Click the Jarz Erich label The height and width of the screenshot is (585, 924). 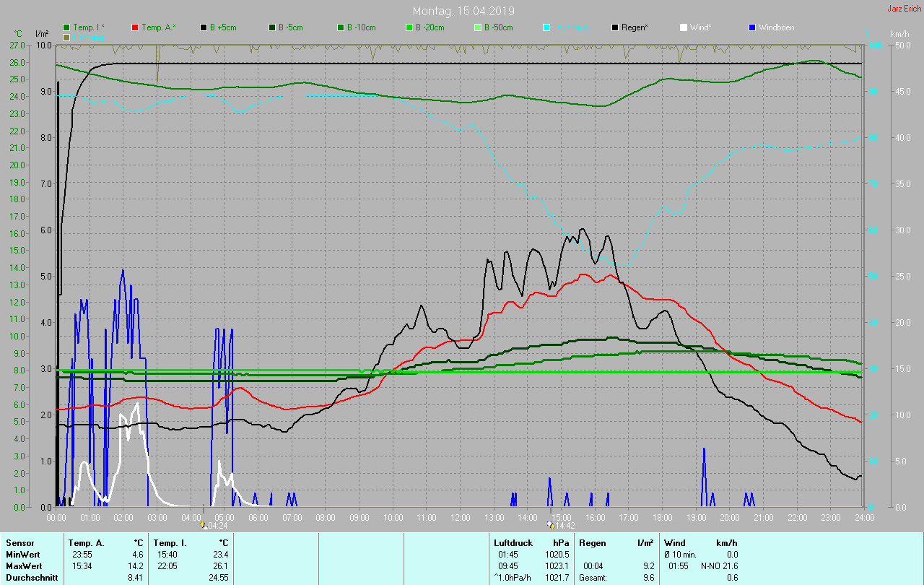904,9
